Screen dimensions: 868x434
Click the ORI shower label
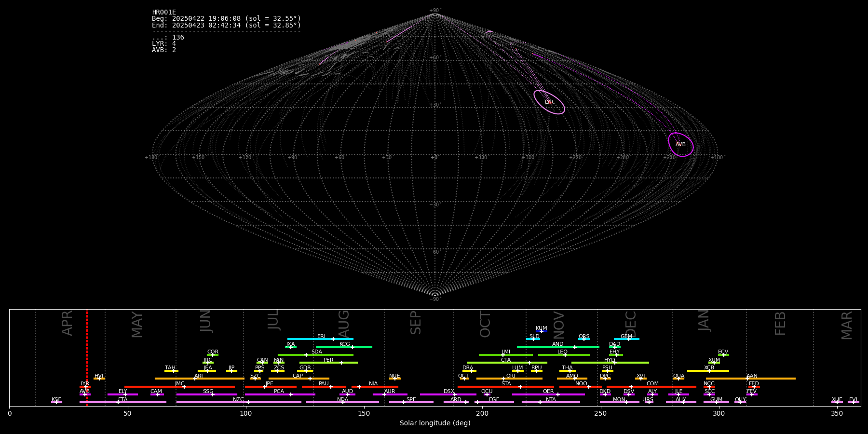tap(511, 376)
